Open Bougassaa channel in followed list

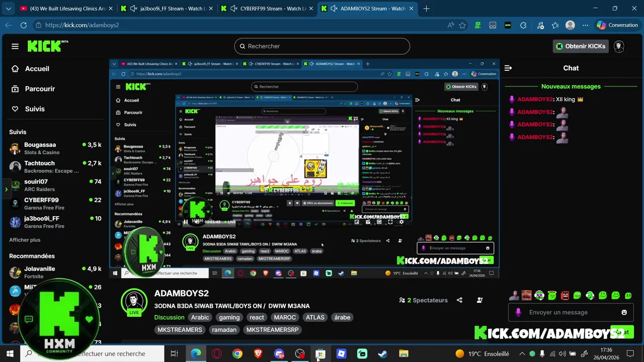(55, 148)
